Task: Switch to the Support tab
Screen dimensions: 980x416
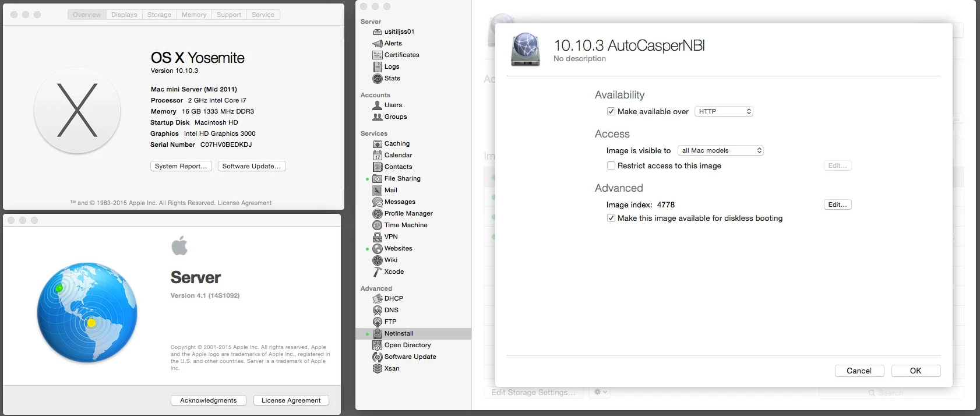Action: 229,15
